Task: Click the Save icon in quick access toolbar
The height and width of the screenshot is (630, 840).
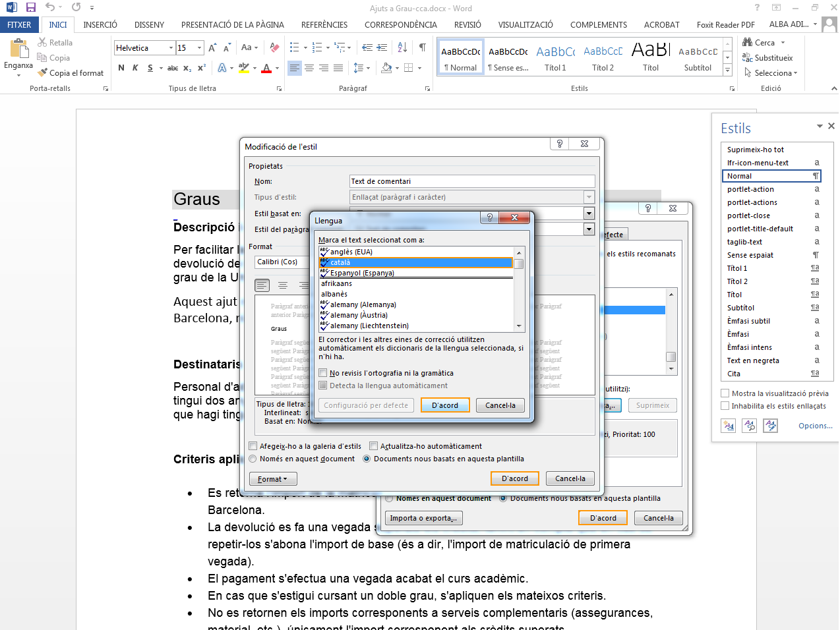Action: 30,7
